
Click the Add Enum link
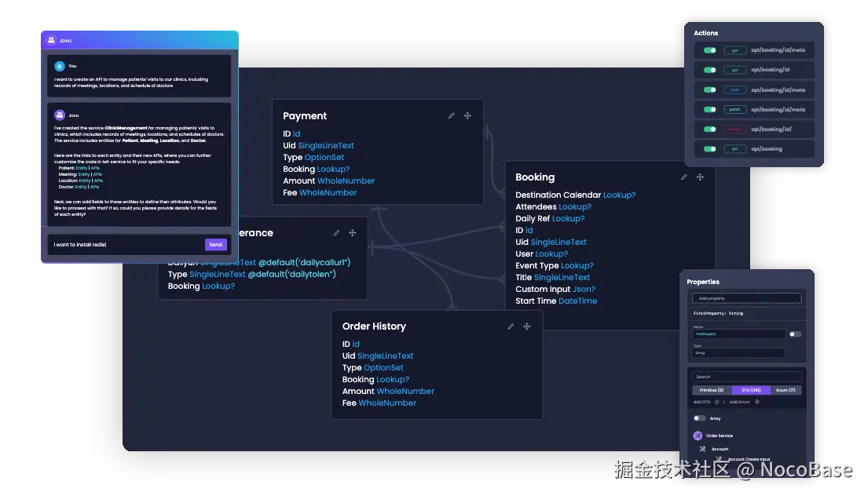739,402
